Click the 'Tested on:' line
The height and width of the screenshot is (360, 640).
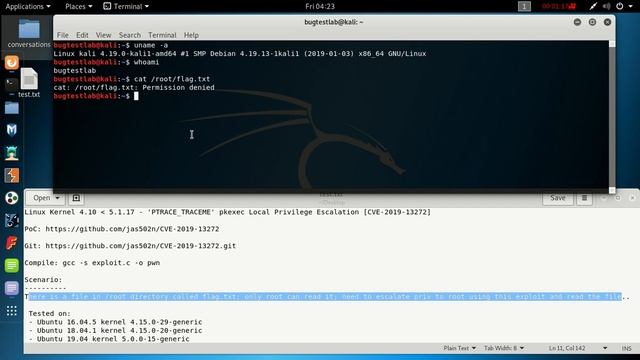point(49,313)
